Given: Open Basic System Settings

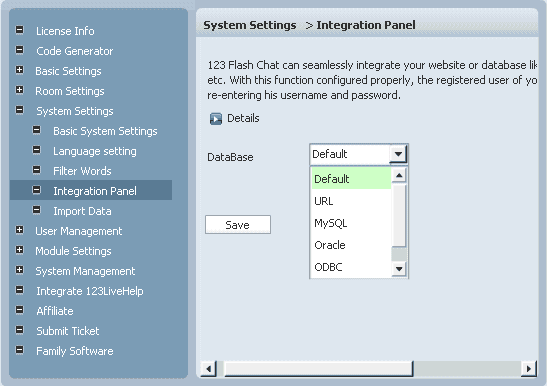Looking at the screenshot, I should point(105,131).
